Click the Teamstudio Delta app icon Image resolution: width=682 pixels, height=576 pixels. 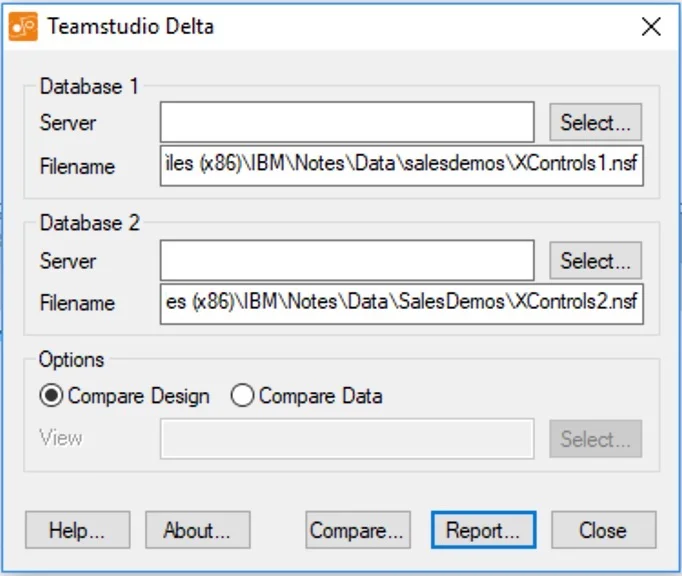(23, 27)
